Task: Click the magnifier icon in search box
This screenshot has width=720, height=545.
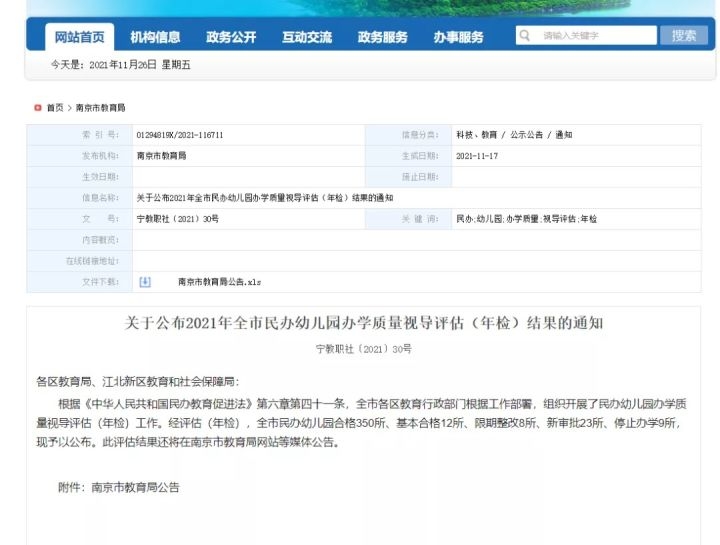Action: (525, 36)
